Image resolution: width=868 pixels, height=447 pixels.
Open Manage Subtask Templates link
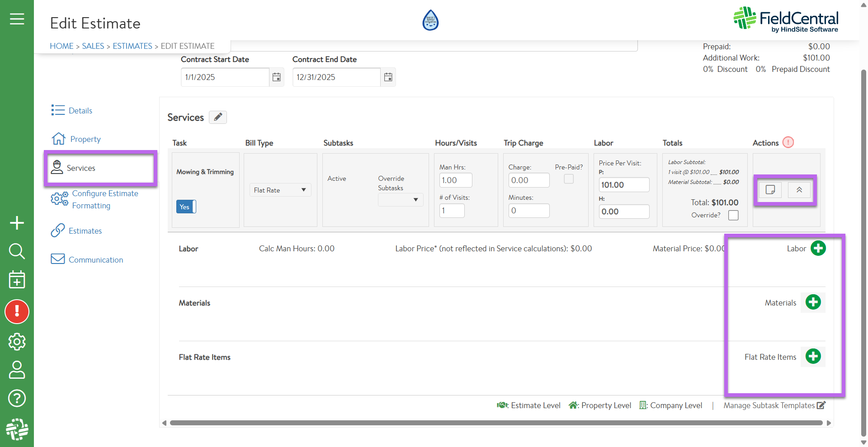tap(774, 405)
